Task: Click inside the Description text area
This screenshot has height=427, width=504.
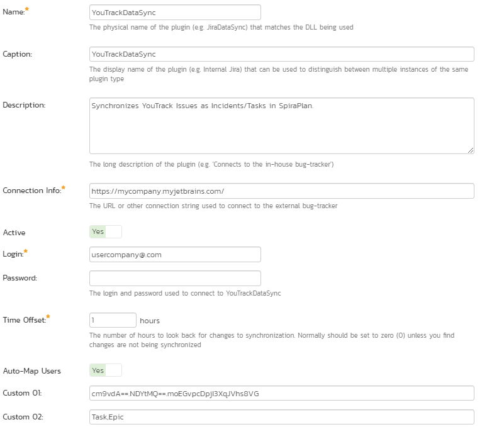Action: (x=281, y=126)
